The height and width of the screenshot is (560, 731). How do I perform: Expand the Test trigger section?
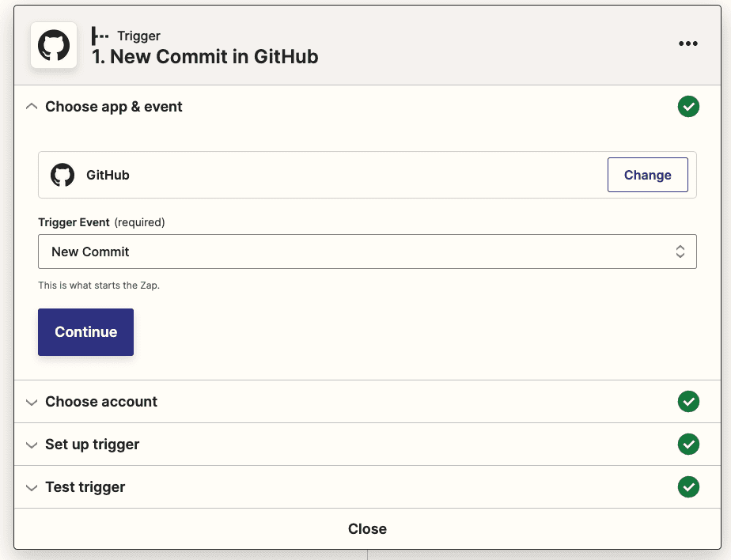pyautogui.click(x=31, y=488)
